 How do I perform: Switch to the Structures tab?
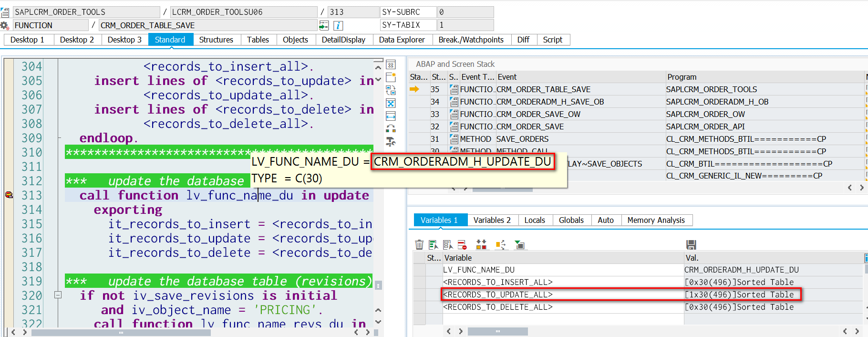(x=216, y=40)
